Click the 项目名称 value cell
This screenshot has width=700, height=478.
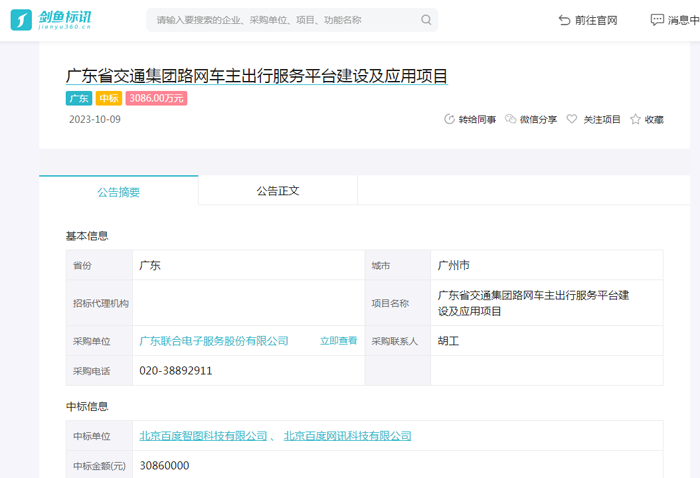tap(547, 303)
